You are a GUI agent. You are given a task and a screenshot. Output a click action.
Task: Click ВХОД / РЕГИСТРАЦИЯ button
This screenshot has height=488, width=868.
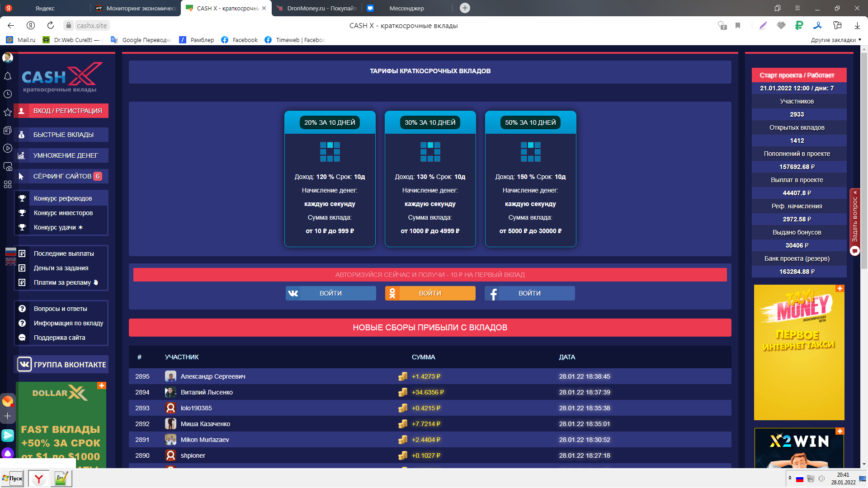point(61,111)
